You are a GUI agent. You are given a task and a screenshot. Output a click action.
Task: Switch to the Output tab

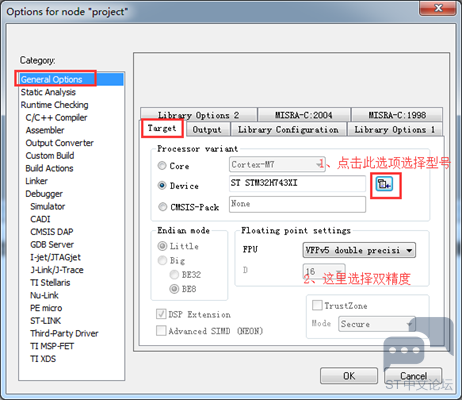(207, 130)
